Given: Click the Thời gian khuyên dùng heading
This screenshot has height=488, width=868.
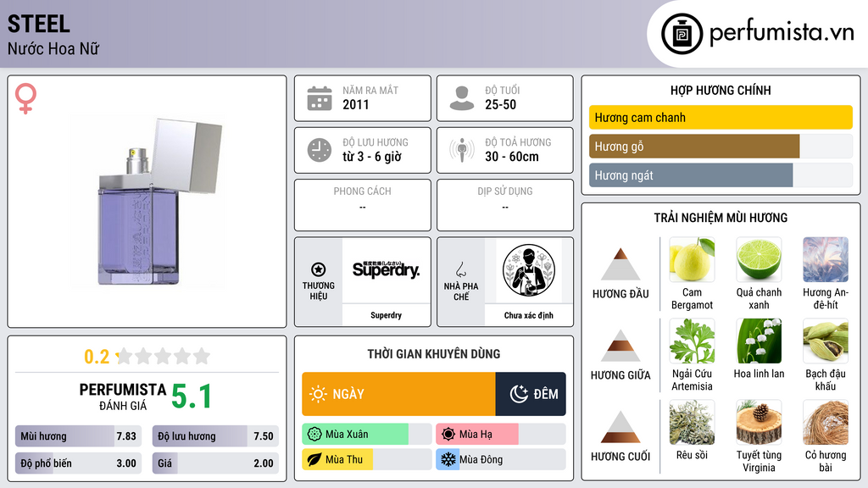Looking at the screenshot, I should tap(433, 353).
